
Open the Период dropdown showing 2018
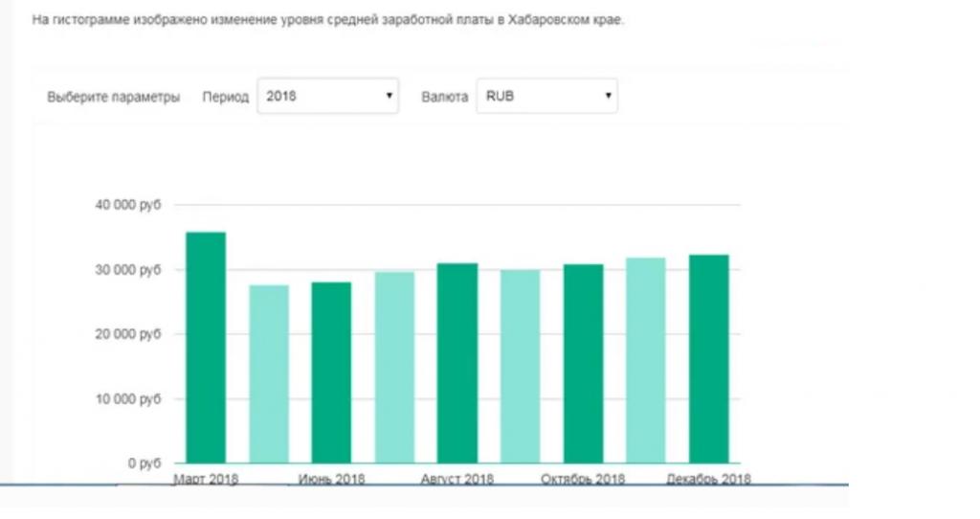(x=327, y=97)
